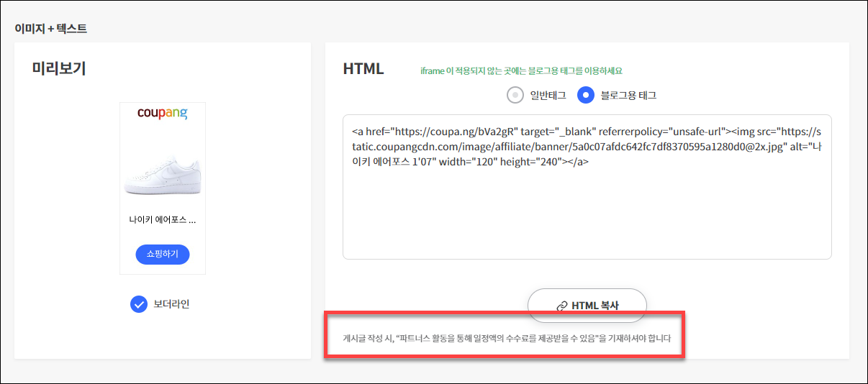Click the 게시글 작성 시 disclosure notice

tap(507, 338)
